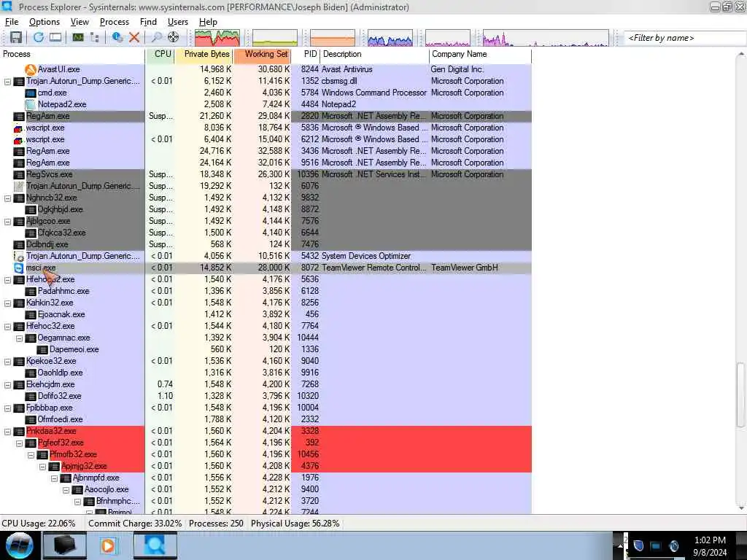Collapse the Ajblgcoo.exe tree node

pyautogui.click(x=7, y=222)
